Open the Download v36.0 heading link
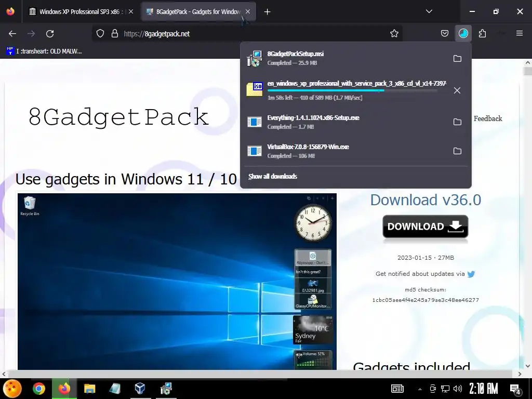 425,200
